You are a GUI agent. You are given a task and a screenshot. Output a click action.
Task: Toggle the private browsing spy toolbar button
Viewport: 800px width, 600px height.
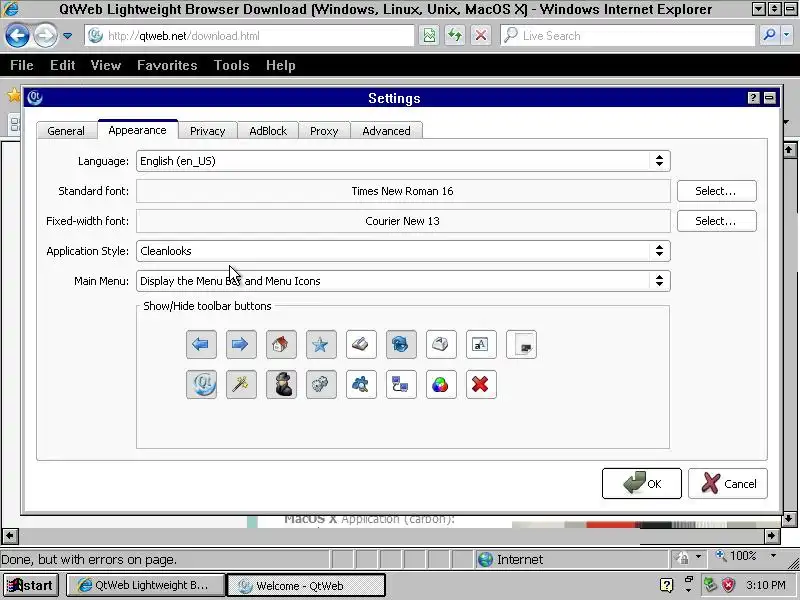(281, 384)
